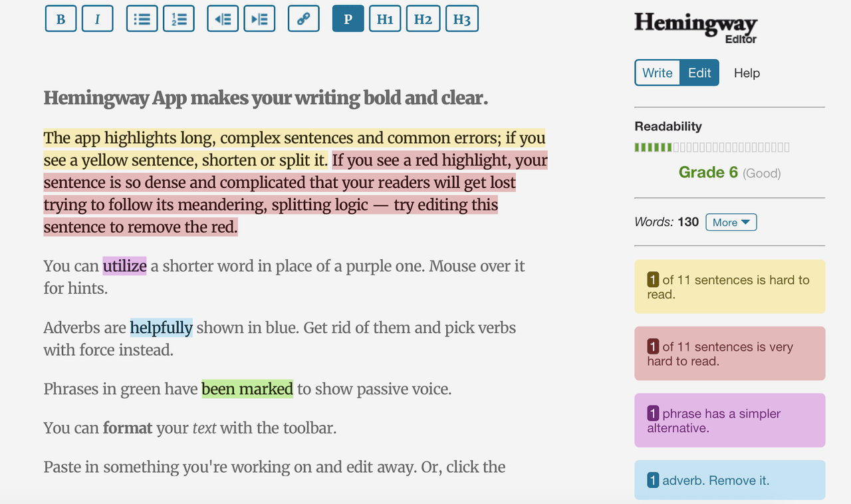Apply Heading 3 style with H3
The height and width of the screenshot is (504, 851).
pyautogui.click(x=461, y=19)
